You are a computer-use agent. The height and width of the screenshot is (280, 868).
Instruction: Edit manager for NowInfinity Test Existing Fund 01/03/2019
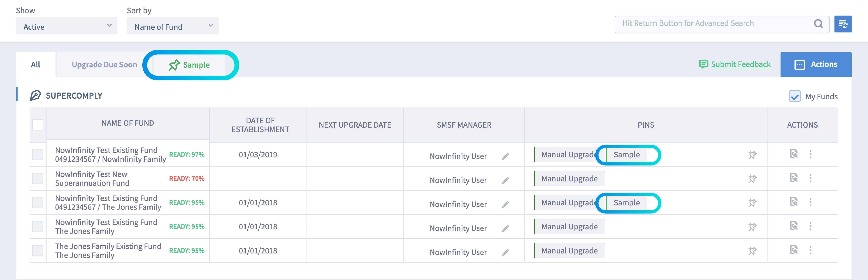point(505,157)
